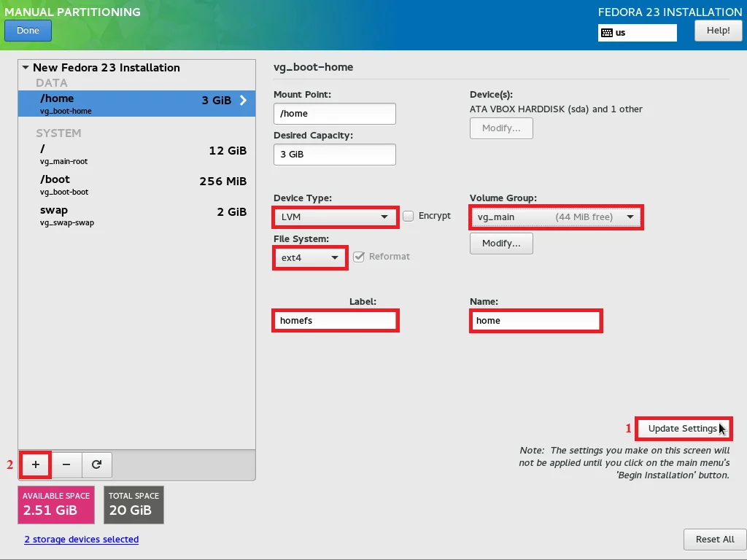Toggle the Reformat checkbox
The width and height of the screenshot is (747, 560).
coord(359,257)
